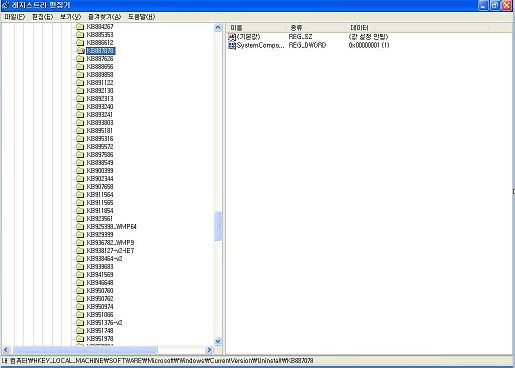The height and width of the screenshot is (368, 515).
Task: Click the open-folder icon of the highlighted key
Action: pos(80,51)
